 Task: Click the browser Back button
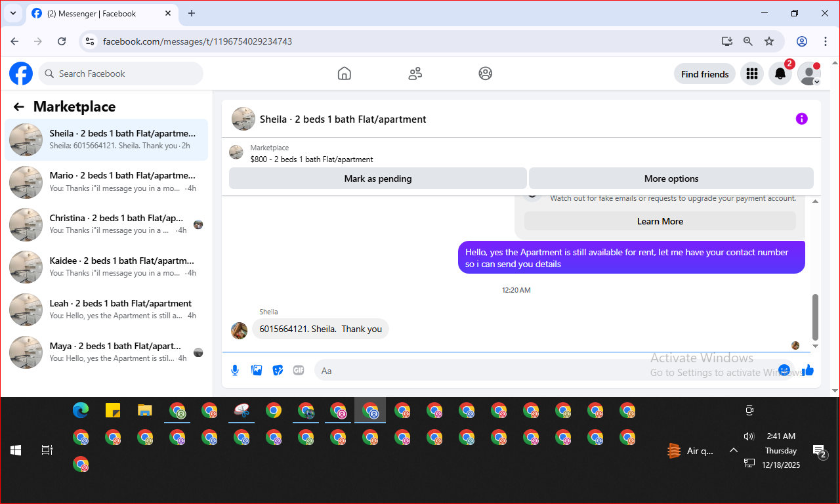(x=14, y=41)
